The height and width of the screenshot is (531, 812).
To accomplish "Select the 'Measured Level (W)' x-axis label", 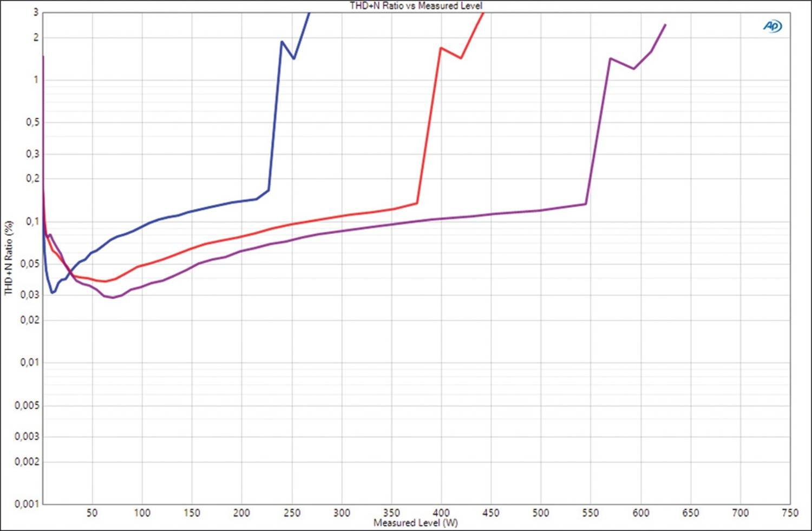I will [x=416, y=523].
